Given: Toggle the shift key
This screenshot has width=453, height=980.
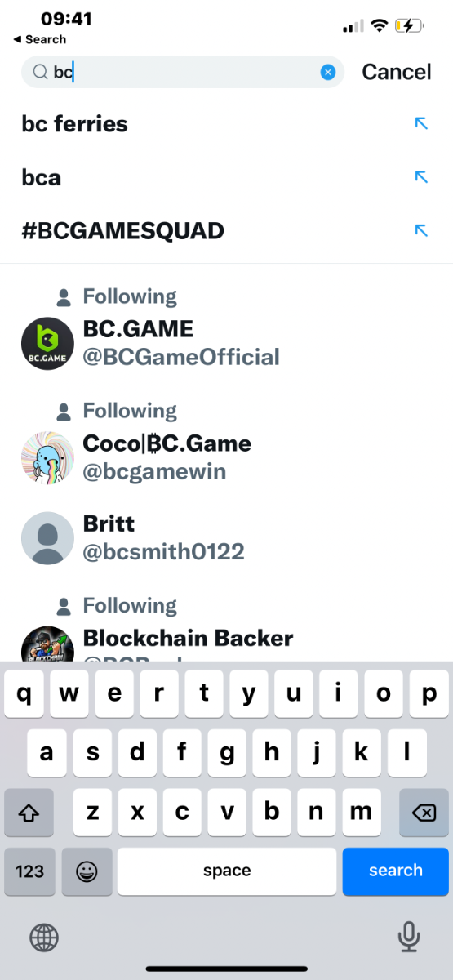Looking at the screenshot, I should (29, 813).
